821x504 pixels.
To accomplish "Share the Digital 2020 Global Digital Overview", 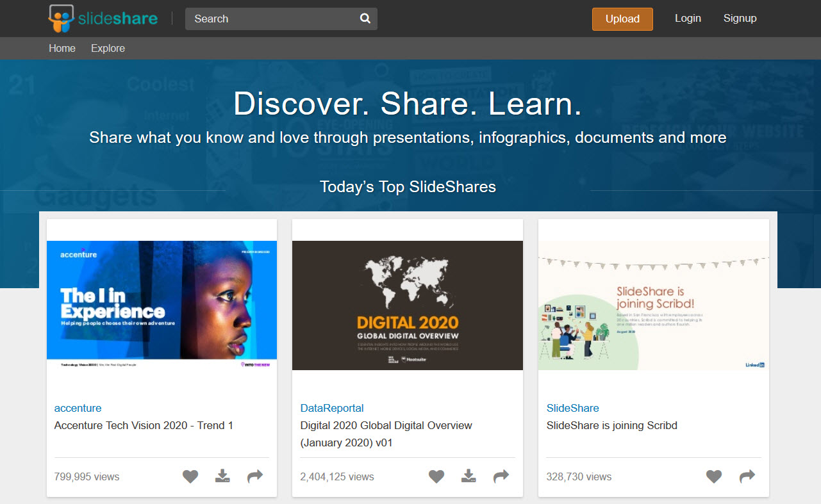I will coord(501,476).
